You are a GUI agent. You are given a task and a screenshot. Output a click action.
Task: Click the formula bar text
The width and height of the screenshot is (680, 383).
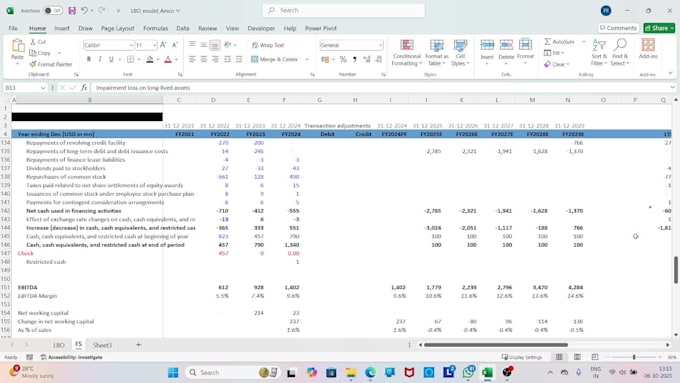143,88
